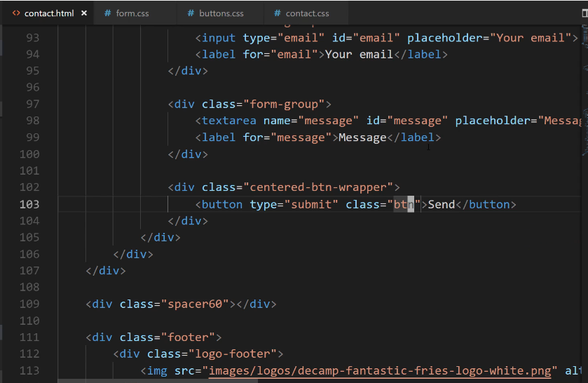
Task: Click the "Message" label text on line 99
Action: coord(362,137)
